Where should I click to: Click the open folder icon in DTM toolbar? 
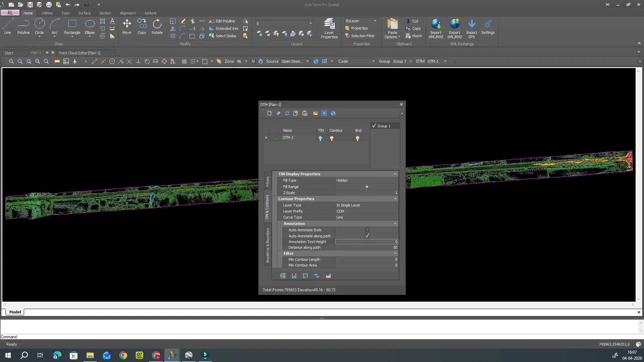tap(315, 113)
